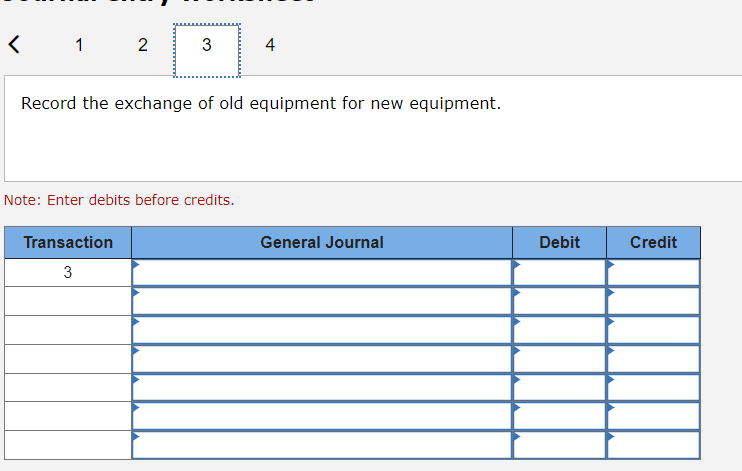
Task: Select the second-row Debit field
Action: coord(559,301)
